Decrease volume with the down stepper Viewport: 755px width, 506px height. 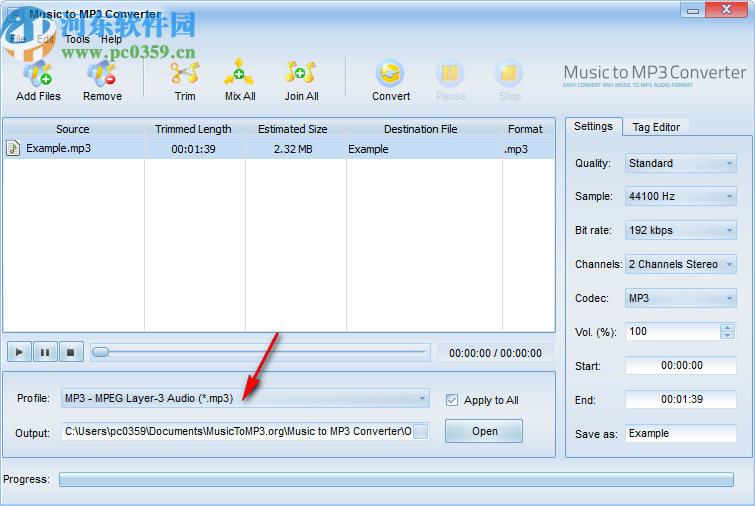pos(728,335)
